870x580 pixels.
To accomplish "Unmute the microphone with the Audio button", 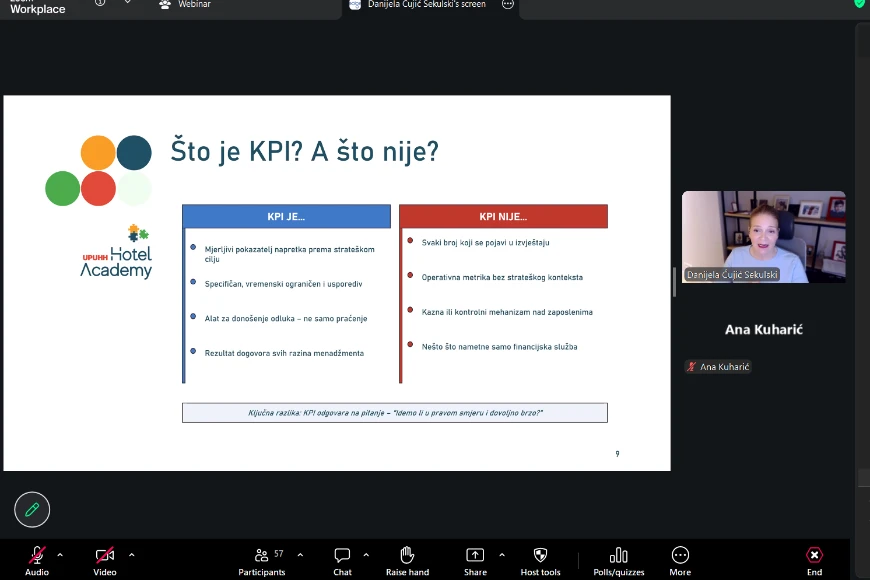I will point(37,556).
